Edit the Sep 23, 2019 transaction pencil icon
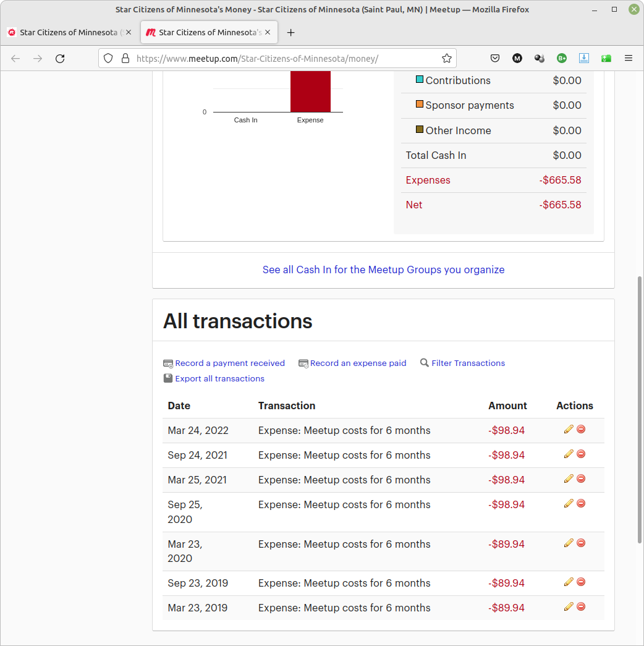This screenshot has width=644, height=646. [x=569, y=582]
